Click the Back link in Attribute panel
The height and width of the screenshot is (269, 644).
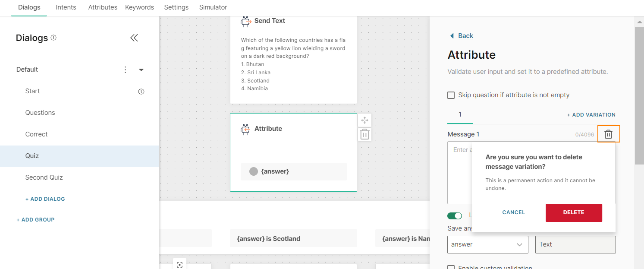pyautogui.click(x=465, y=36)
